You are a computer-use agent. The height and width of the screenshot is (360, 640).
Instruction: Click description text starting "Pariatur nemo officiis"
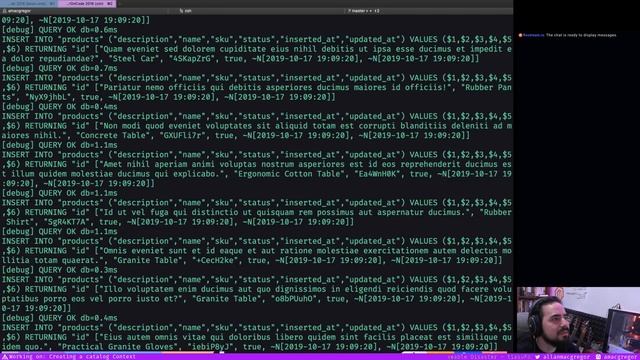point(277,87)
